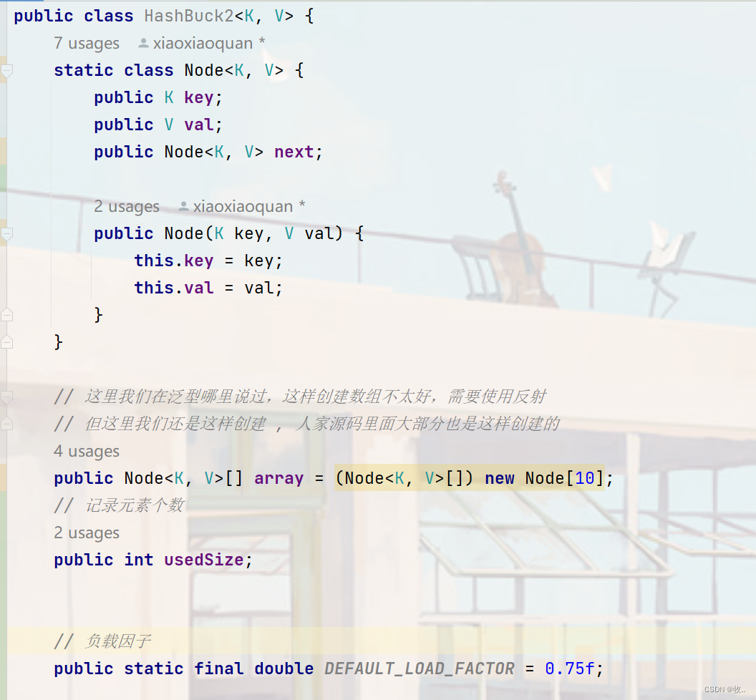Open the 2 usages hint above Node constructor
This screenshot has width=756, height=700.
click(x=127, y=206)
